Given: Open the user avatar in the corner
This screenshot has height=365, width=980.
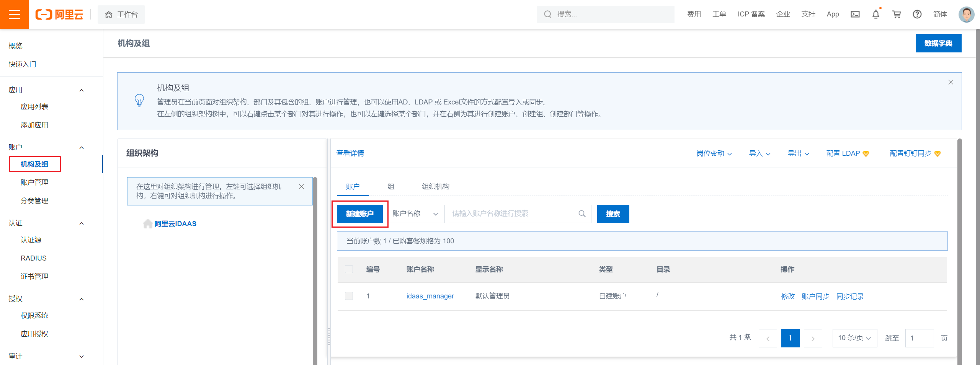Looking at the screenshot, I should coord(966,14).
